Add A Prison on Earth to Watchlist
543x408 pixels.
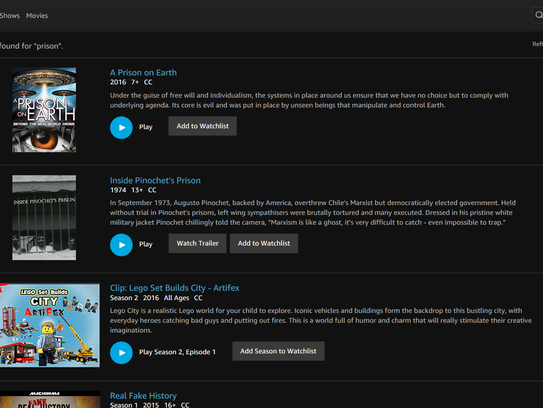(203, 126)
